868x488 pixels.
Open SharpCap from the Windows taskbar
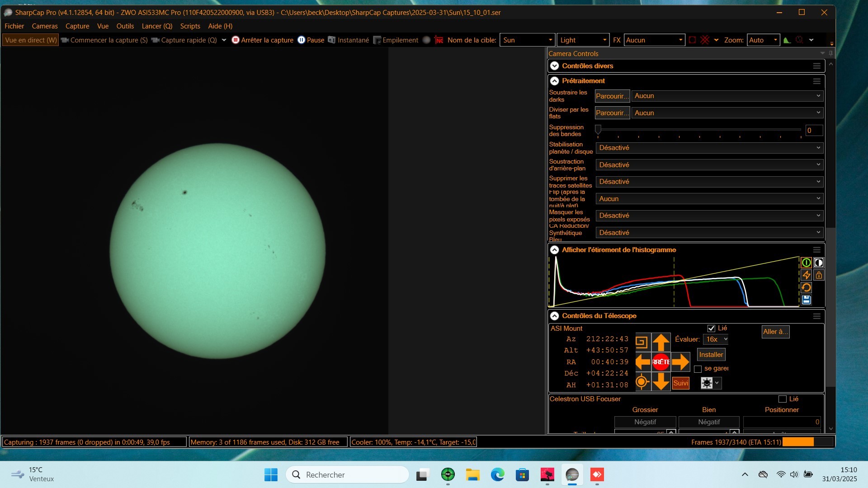click(x=572, y=474)
